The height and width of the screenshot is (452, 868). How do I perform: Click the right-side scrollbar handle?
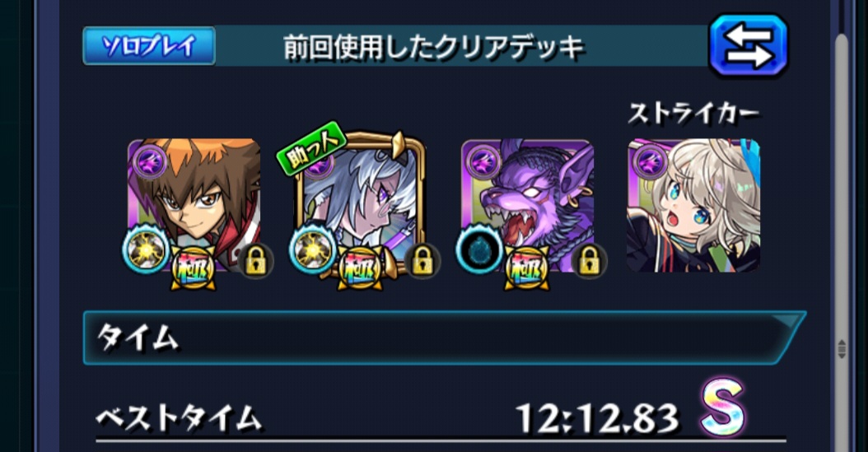click(x=842, y=350)
